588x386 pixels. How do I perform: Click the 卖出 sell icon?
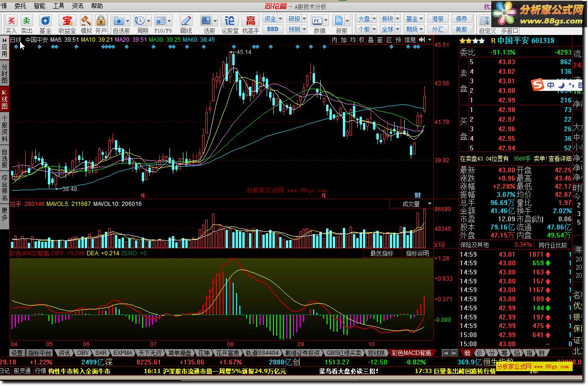tap(27, 21)
